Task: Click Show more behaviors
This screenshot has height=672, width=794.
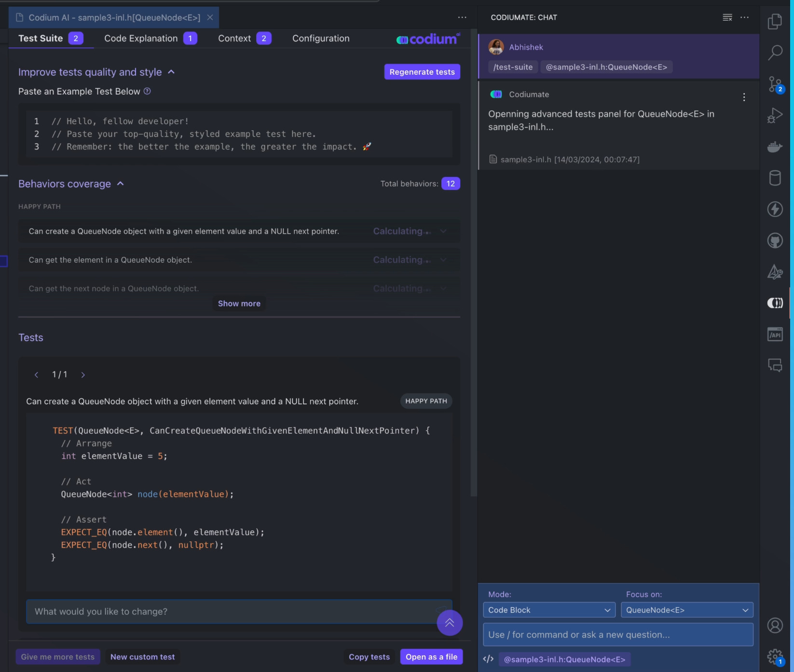Action: point(239,303)
